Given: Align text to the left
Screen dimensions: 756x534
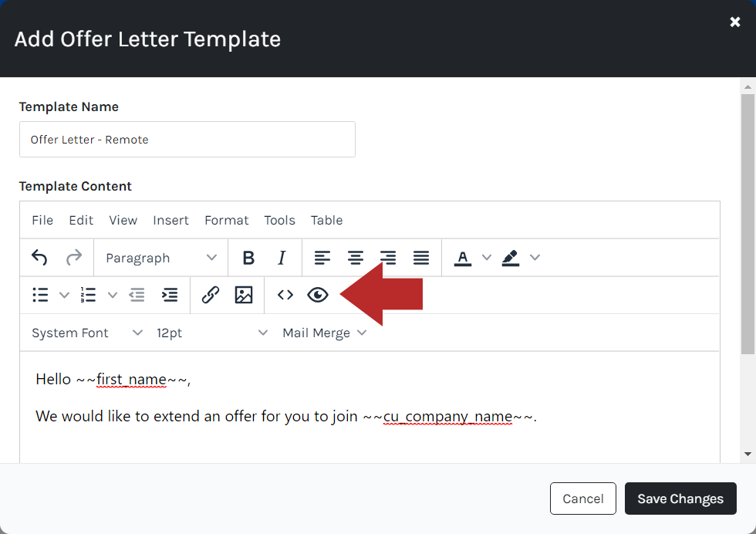Looking at the screenshot, I should click(322, 258).
